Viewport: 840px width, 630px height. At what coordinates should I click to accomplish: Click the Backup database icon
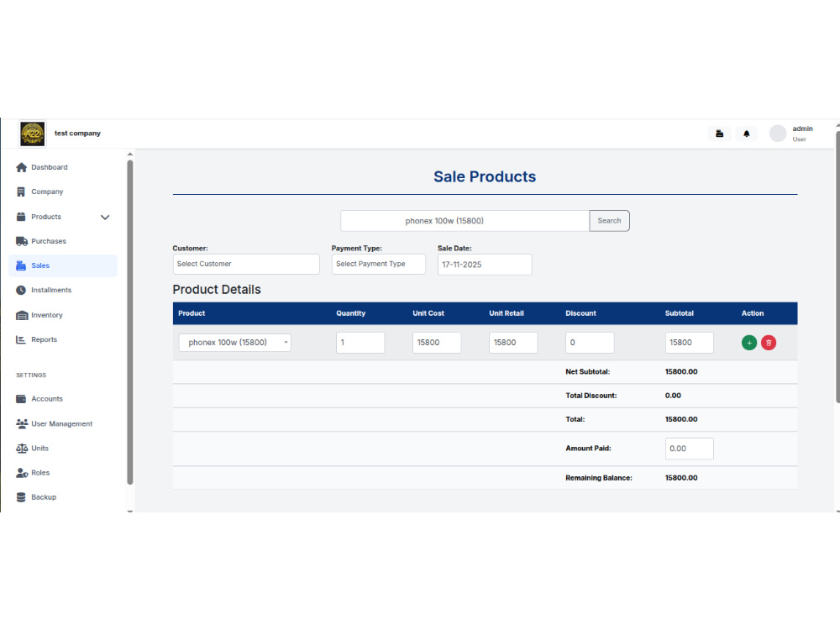(x=21, y=497)
